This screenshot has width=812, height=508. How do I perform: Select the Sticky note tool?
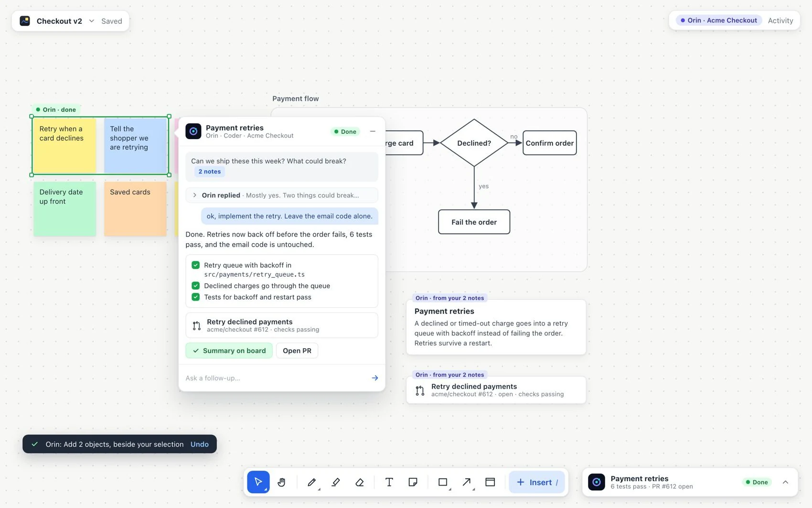tap(413, 482)
